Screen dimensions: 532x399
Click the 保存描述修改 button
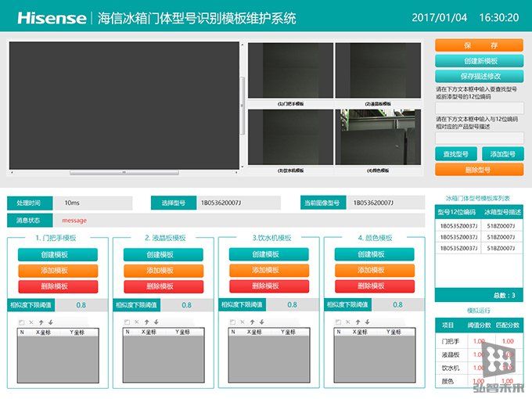(x=479, y=76)
